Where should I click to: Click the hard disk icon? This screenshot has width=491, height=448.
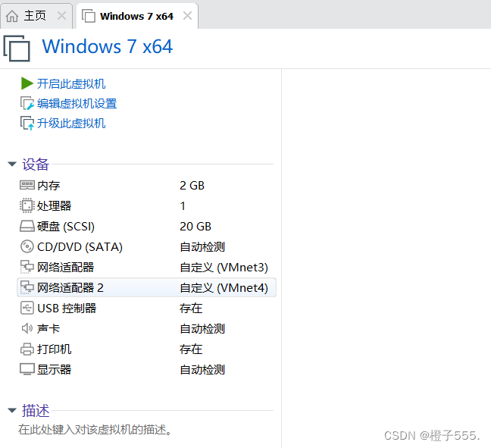coord(27,226)
